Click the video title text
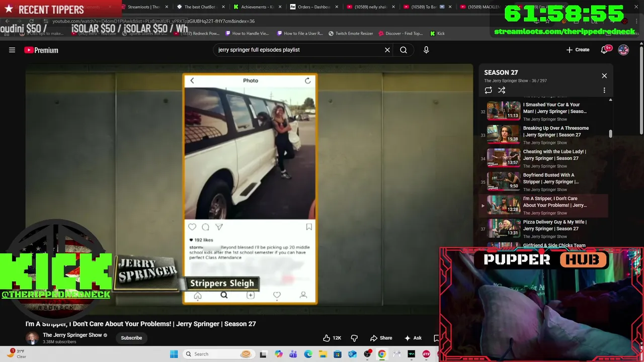Viewport: 644px width, 362px height. point(141,324)
